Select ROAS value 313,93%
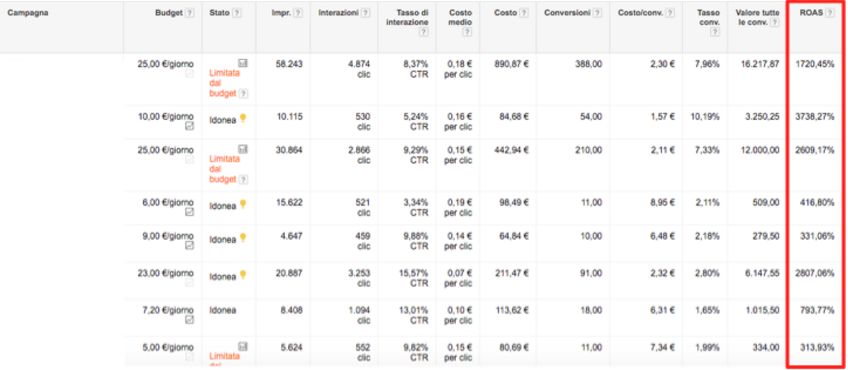This screenshot has height=370, width=848. (x=817, y=347)
